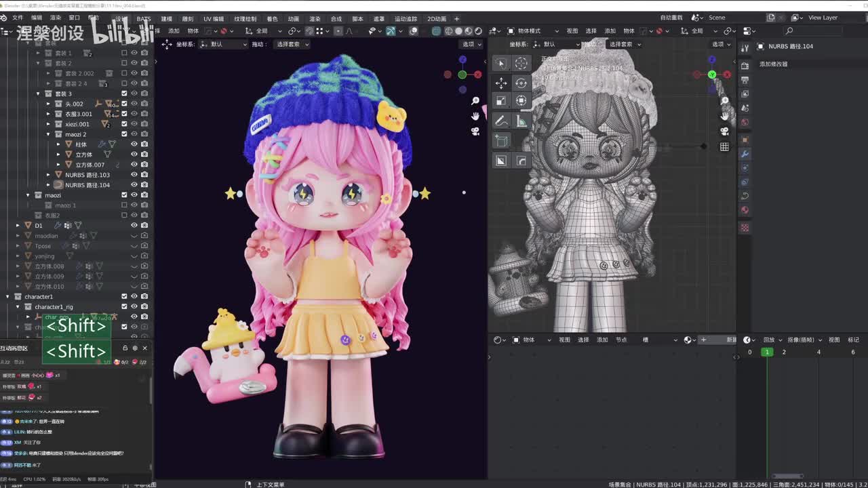Show Tpose object via its closed-eye icon
The width and height of the screenshot is (868, 488).
(134, 246)
